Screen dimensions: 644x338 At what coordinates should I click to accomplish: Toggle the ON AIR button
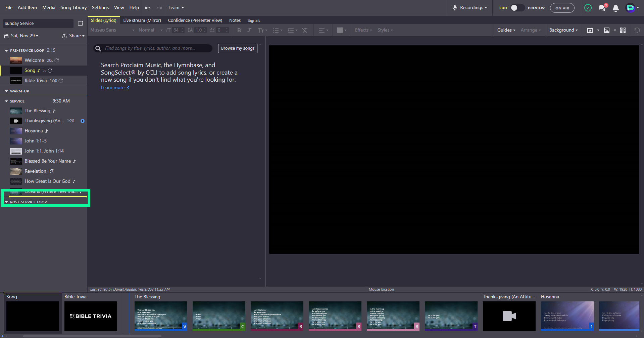[562, 8]
